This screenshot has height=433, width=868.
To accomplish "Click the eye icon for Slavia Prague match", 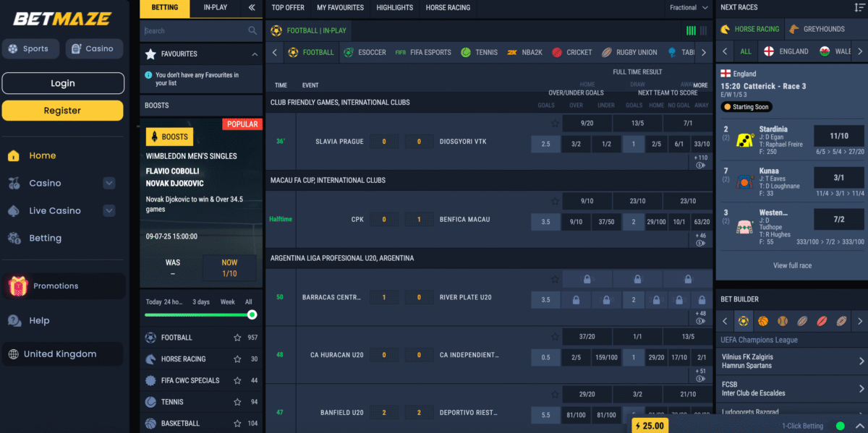I will pos(700,166).
